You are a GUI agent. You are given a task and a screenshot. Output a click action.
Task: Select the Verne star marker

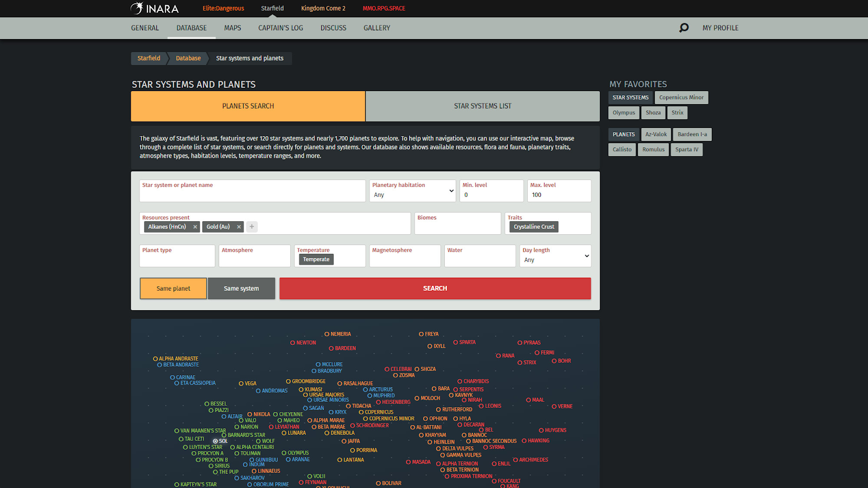click(x=554, y=407)
